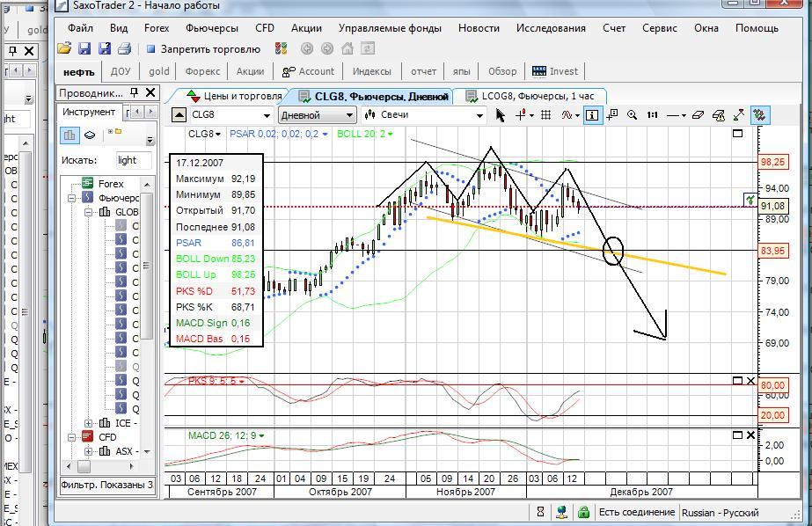Click the explorer tab scroll right arrow
The height and width of the screenshot is (526, 812).
tap(150, 112)
